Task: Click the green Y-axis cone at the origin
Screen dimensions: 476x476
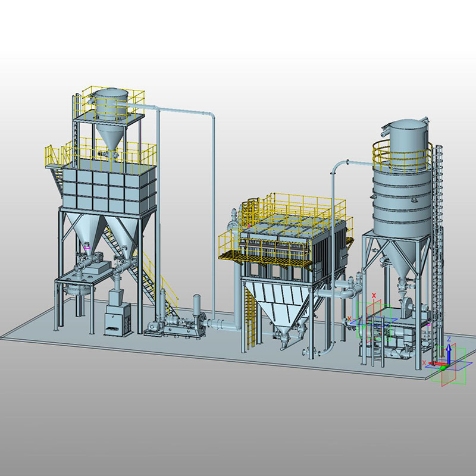Action: [443, 368]
